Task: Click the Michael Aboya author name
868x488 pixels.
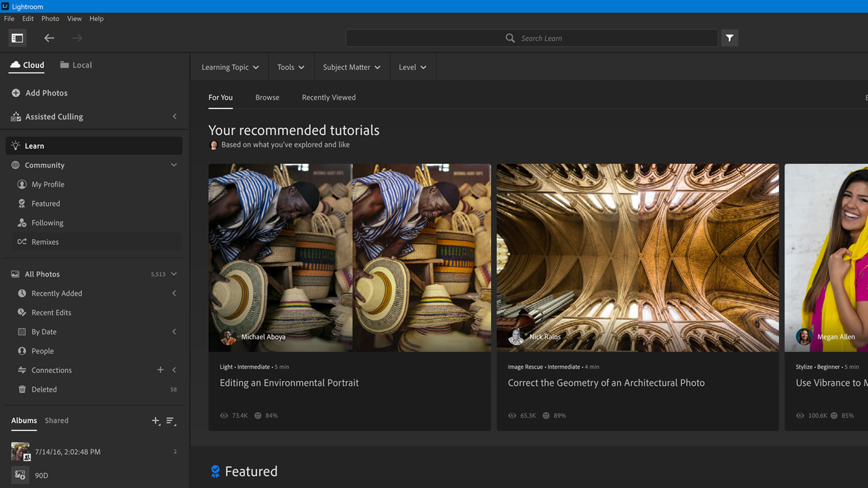Action: click(x=263, y=337)
